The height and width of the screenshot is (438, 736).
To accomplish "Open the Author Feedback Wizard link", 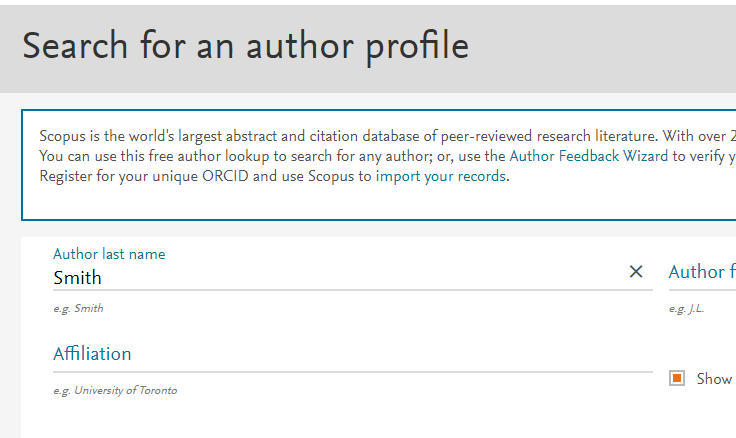I will coord(588,156).
